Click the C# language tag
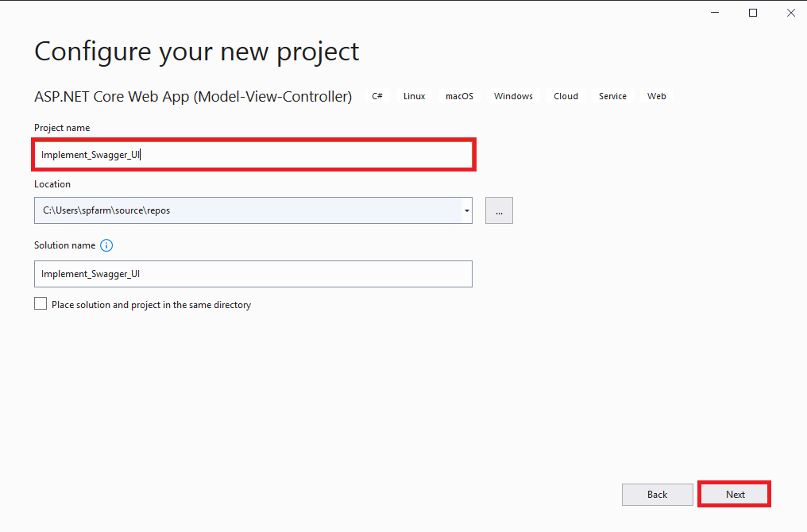Screen dimensions: 807x532 click(377, 96)
